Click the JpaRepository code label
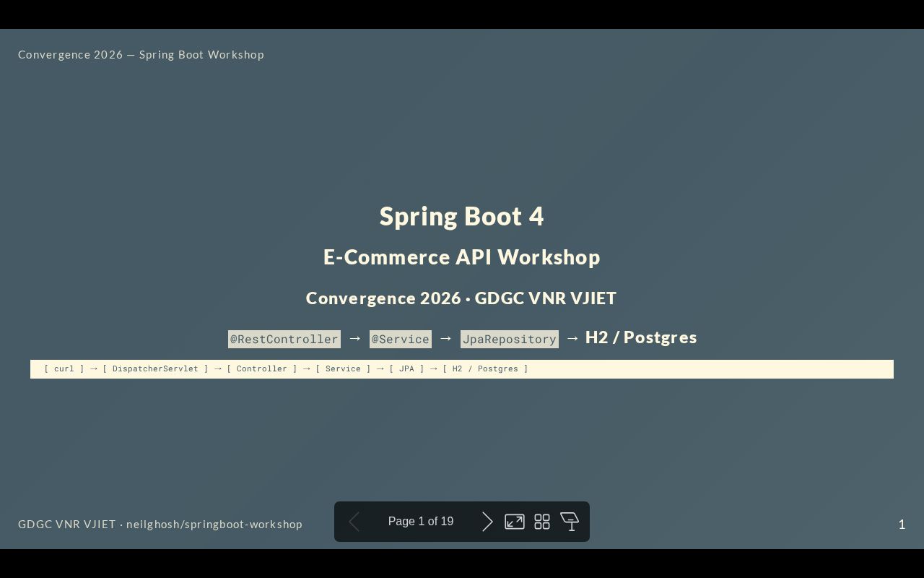This screenshot has width=924, height=578. click(x=510, y=339)
